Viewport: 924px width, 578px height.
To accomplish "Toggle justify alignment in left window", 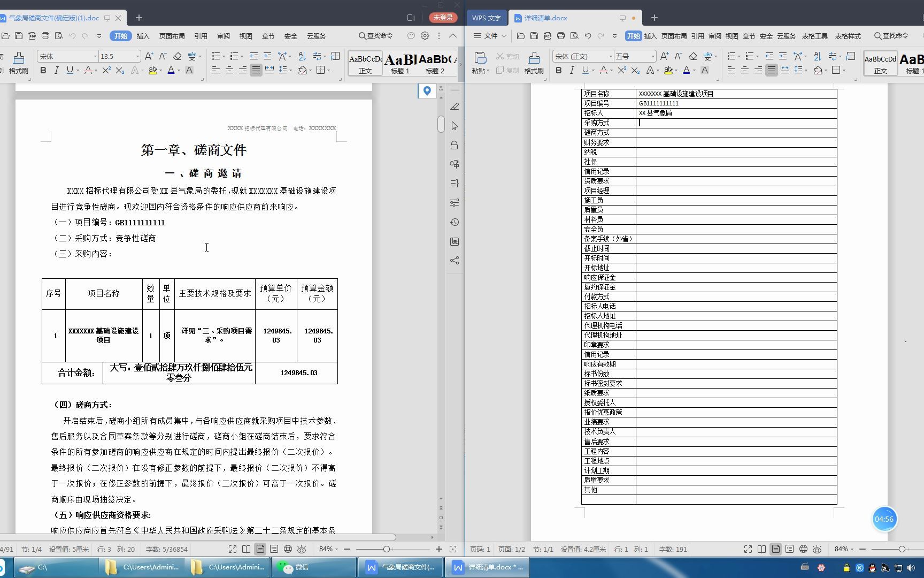I will click(x=256, y=71).
